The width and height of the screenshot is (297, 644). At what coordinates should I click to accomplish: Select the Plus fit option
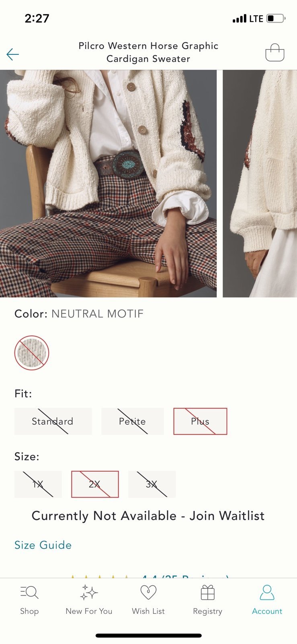coord(200,421)
